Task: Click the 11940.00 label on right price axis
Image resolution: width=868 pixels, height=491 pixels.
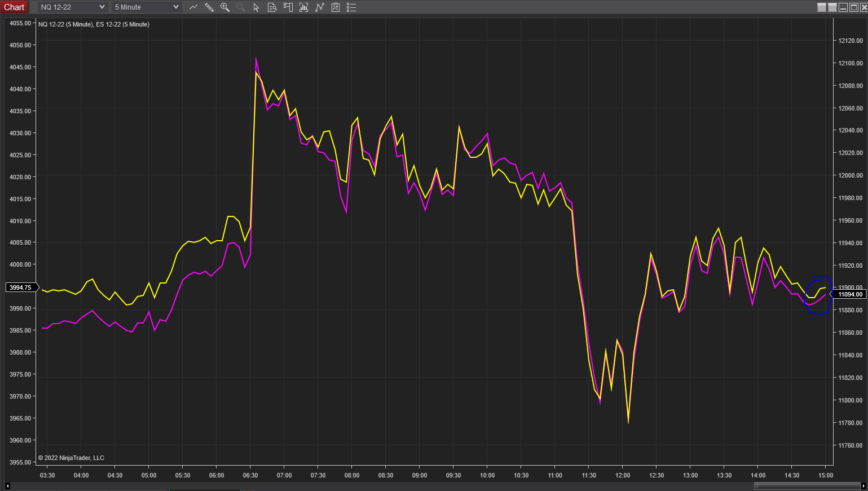Action: point(851,243)
